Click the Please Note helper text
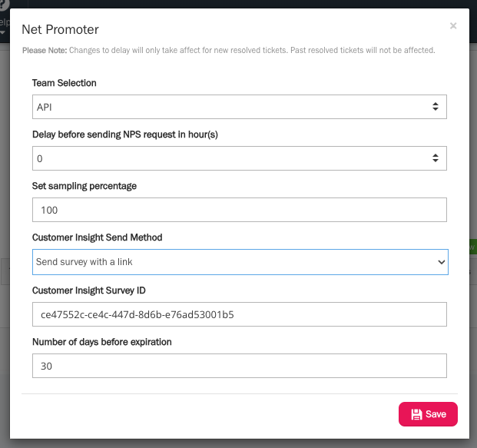Screen dimensions: 477x448 coord(228,50)
